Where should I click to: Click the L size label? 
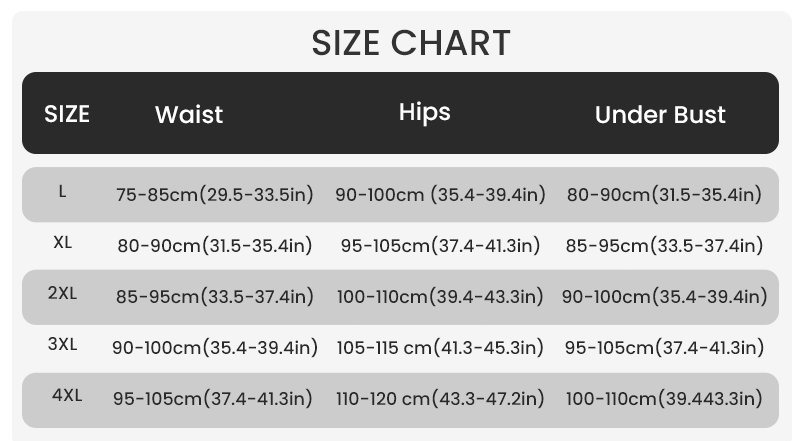(62, 192)
